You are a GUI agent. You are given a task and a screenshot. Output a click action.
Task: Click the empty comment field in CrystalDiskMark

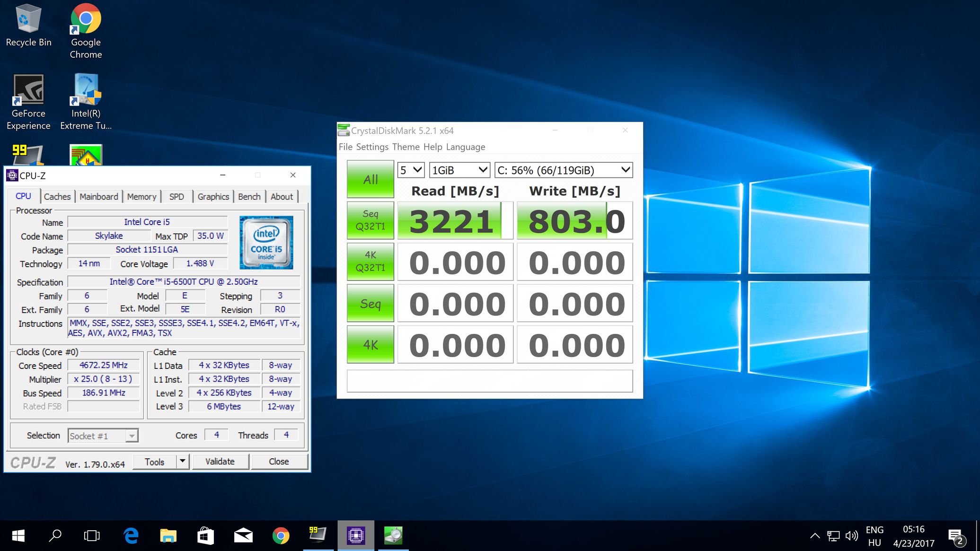[490, 381]
